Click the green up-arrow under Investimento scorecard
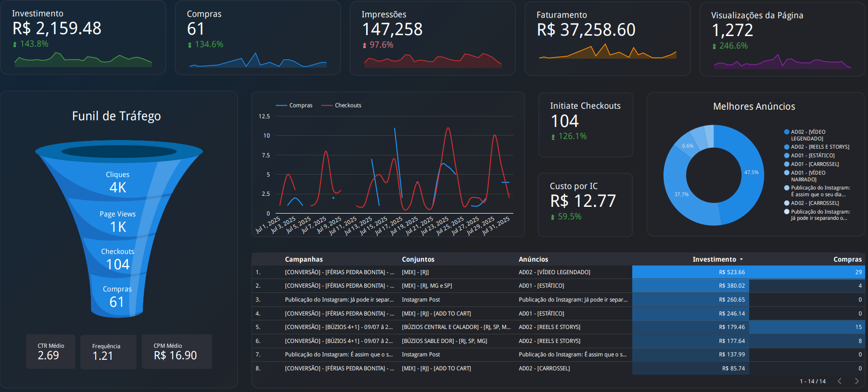The width and height of the screenshot is (868, 392). 15,44
